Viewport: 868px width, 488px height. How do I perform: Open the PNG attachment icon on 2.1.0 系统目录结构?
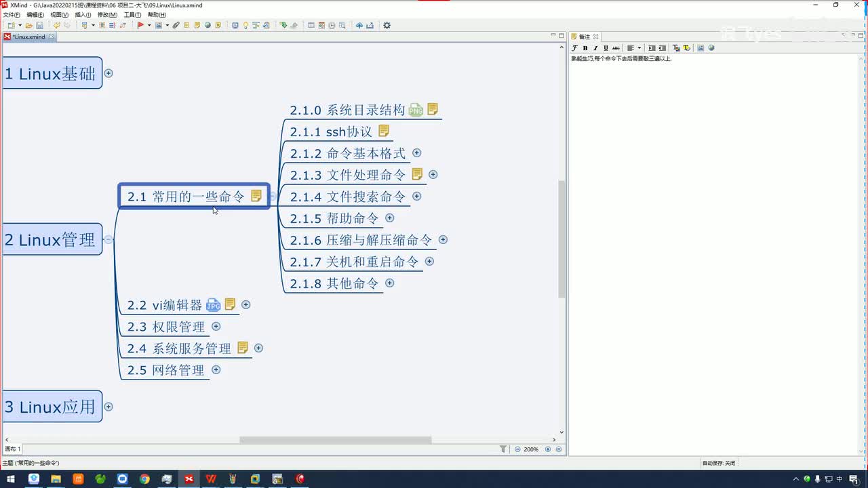pyautogui.click(x=416, y=110)
